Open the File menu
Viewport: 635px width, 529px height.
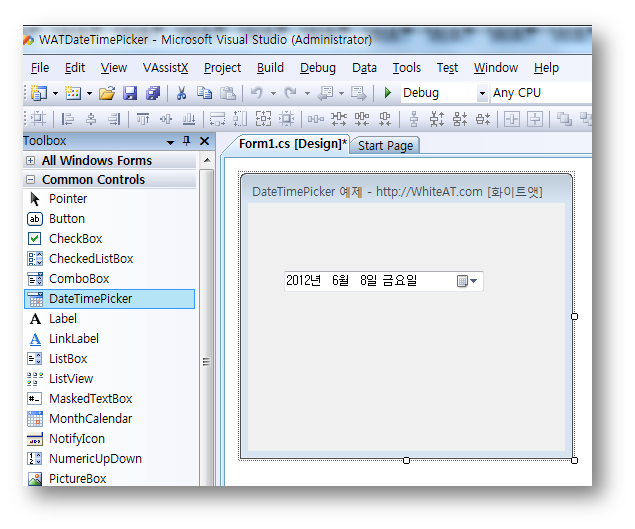point(40,68)
